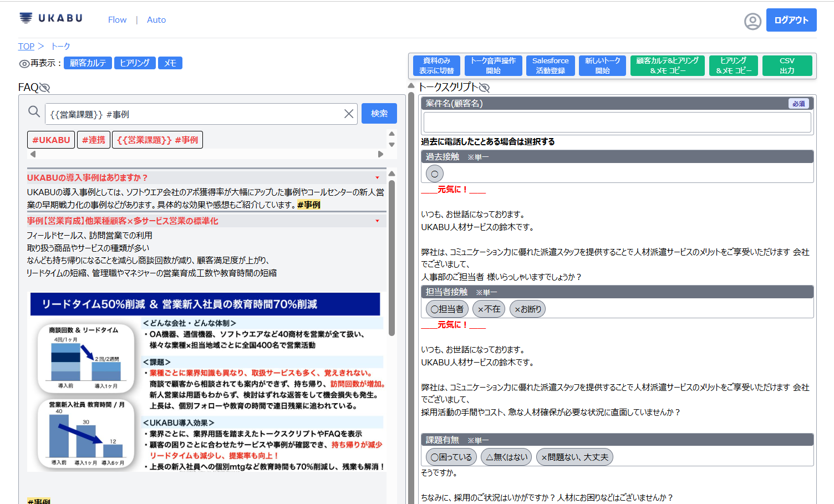Select the #UKABU tag
The width and height of the screenshot is (834, 504).
tap(51, 140)
